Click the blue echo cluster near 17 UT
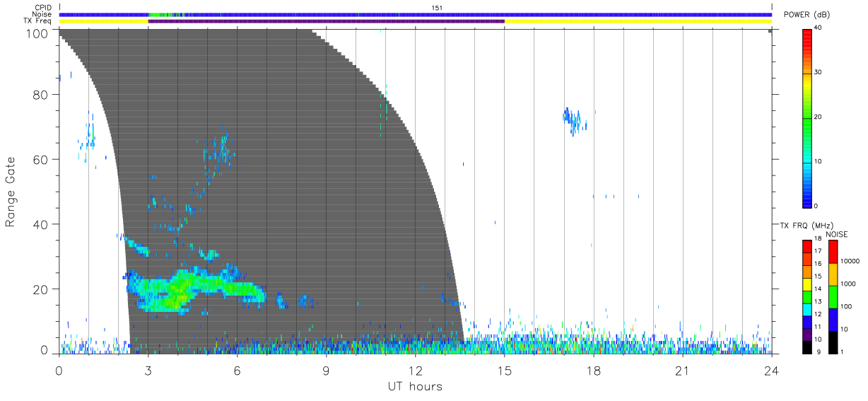The width and height of the screenshot is (868, 401). [x=575, y=120]
